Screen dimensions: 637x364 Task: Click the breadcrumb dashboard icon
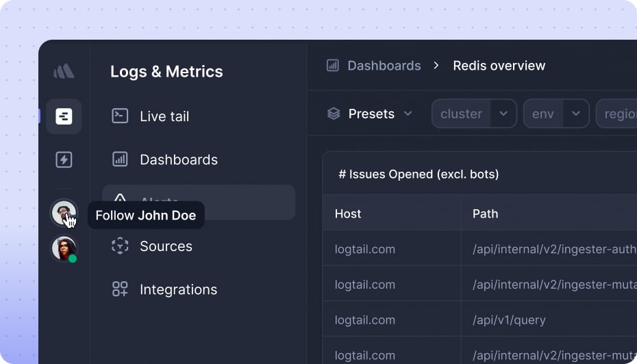point(333,65)
